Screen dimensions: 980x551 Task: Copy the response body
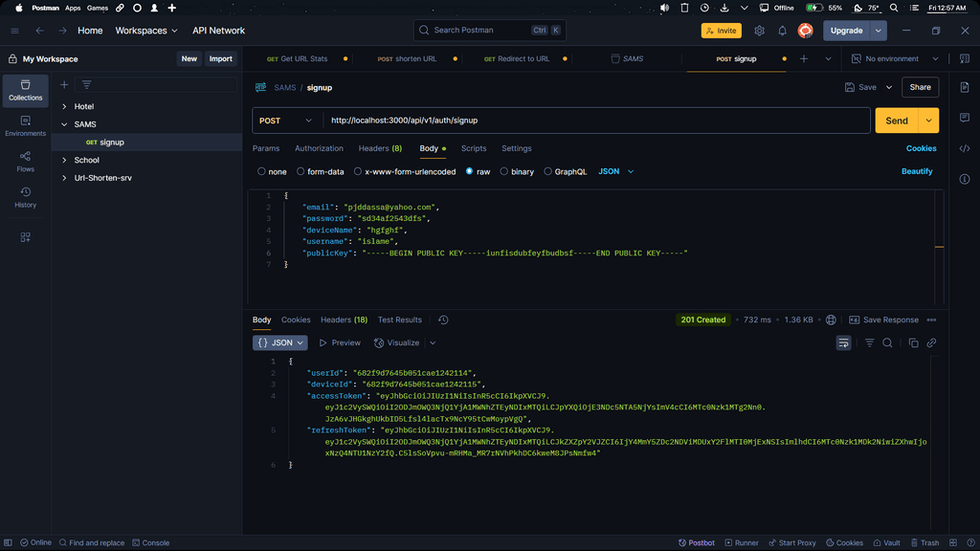coord(913,343)
